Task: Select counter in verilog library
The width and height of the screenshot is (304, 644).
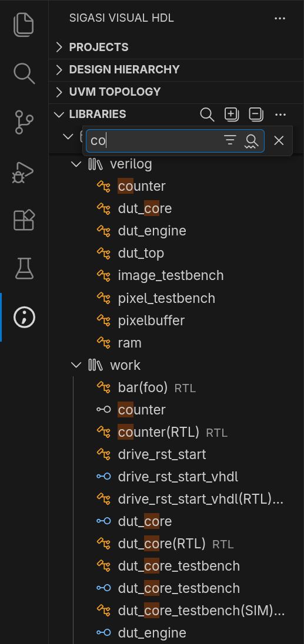Action: [142, 187]
